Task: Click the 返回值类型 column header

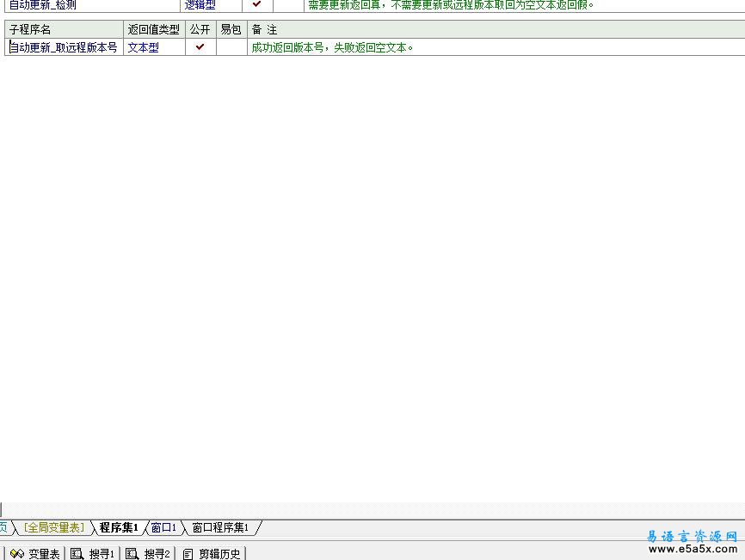Action: tap(154, 29)
